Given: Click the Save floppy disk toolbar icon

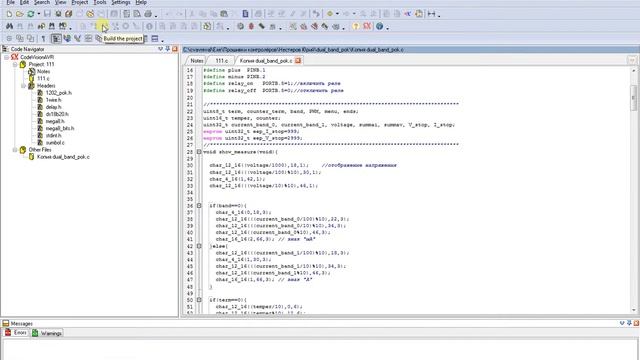Looking at the screenshot, I should click(x=47, y=14).
